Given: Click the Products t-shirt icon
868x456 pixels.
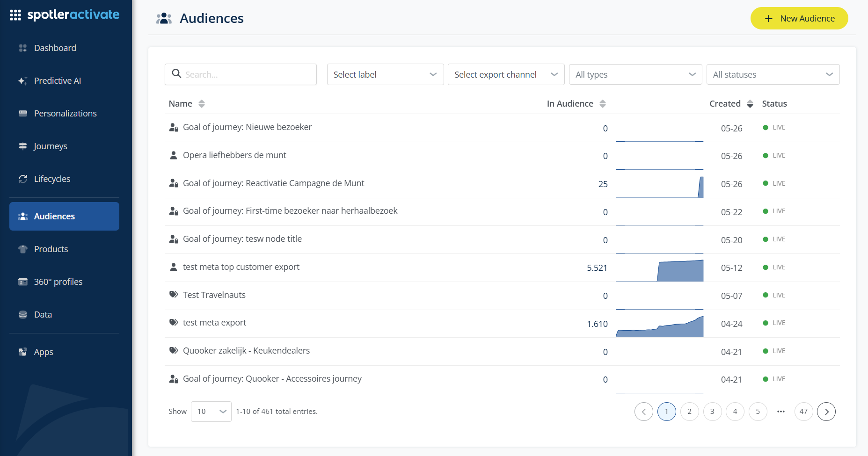Looking at the screenshot, I should (x=22, y=249).
